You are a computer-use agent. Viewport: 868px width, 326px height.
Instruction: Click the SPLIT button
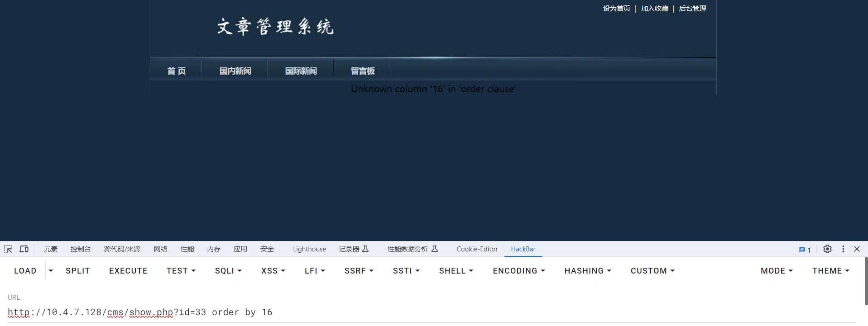click(78, 271)
